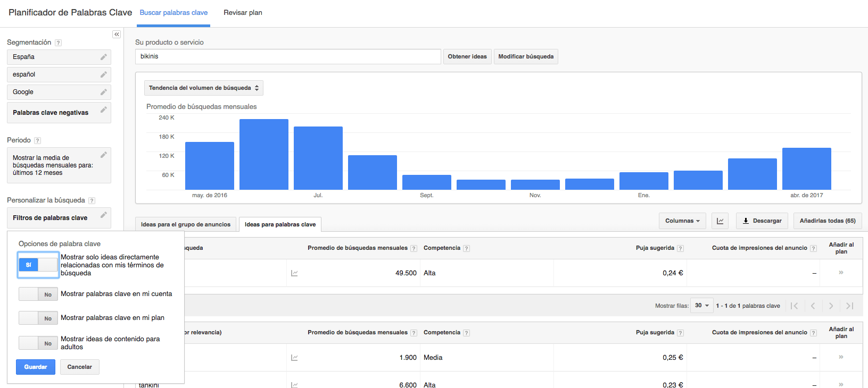Click the tallest bar in the search chart
868x388 pixels.
click(x=264, y=154)
